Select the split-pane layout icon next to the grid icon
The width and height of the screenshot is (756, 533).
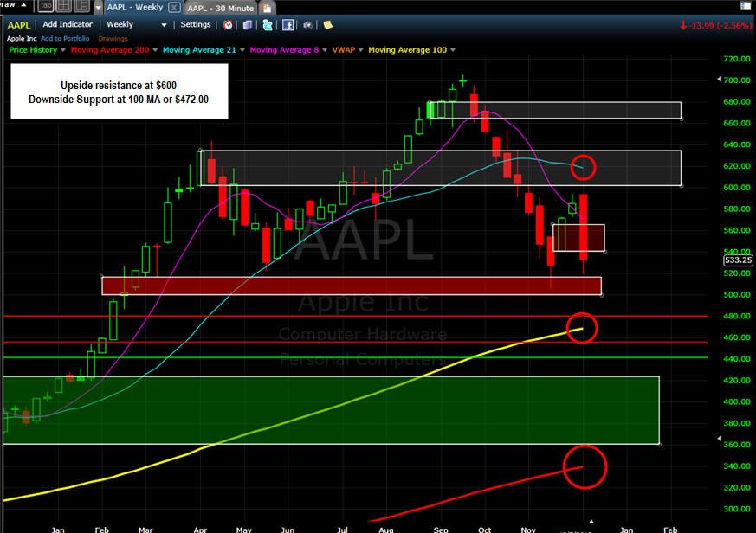pyautogui.click(x=82, y=6)
